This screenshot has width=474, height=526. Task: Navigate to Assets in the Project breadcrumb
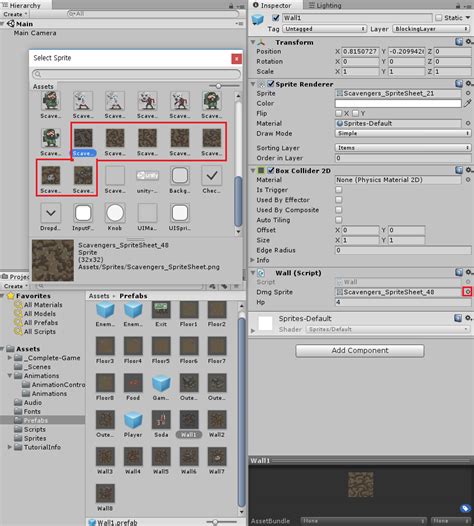tap(99, 296)
